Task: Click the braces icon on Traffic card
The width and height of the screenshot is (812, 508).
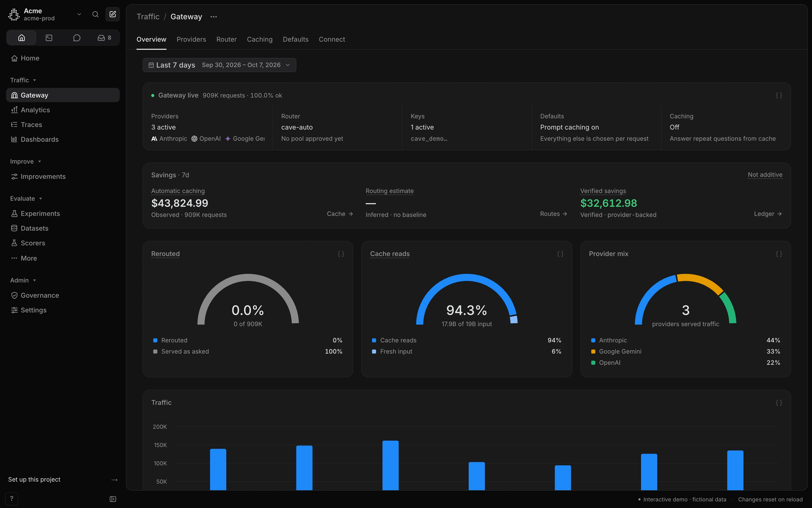Action: tap(779, 403)
